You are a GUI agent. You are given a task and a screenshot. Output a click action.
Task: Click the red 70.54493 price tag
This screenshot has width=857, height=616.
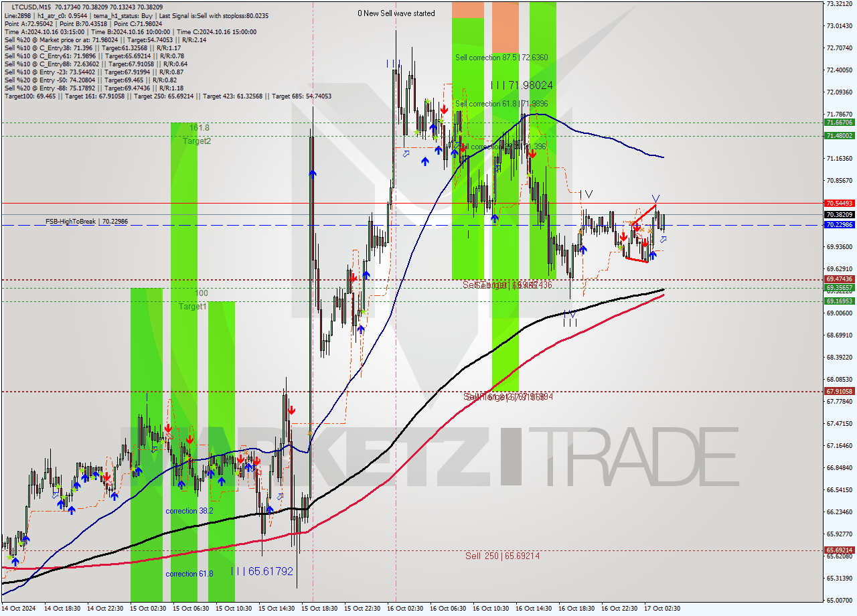coord(840,203)
